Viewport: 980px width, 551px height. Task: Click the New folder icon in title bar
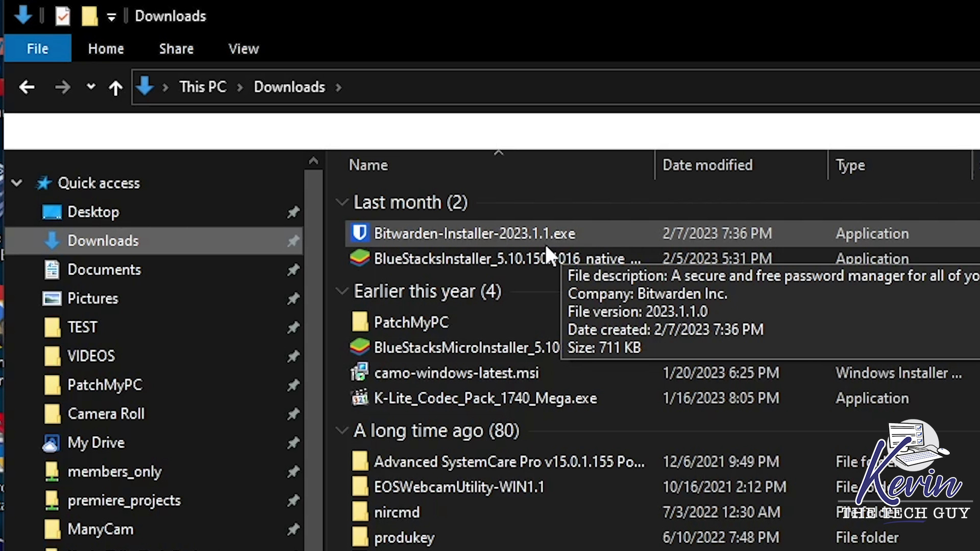pyautogui.click(x=89, y=16)
